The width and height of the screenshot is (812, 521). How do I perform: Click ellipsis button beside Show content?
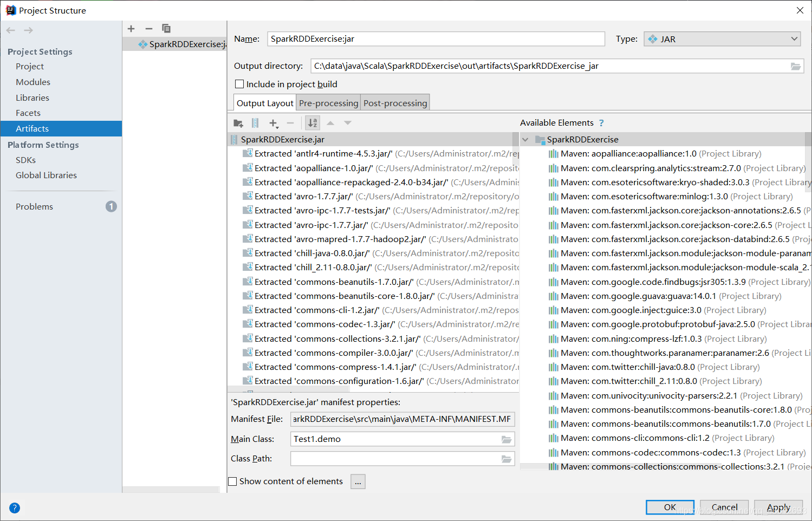click(x=358, y=481)
